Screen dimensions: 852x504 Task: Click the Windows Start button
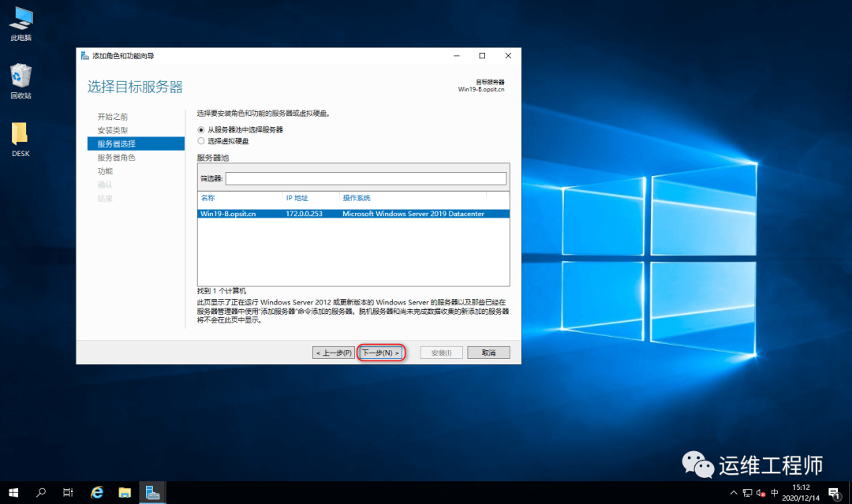point(13,493)
